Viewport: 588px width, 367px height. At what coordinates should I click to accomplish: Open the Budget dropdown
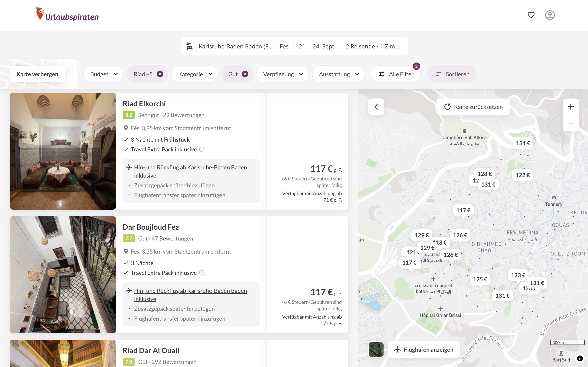(103, 74)
